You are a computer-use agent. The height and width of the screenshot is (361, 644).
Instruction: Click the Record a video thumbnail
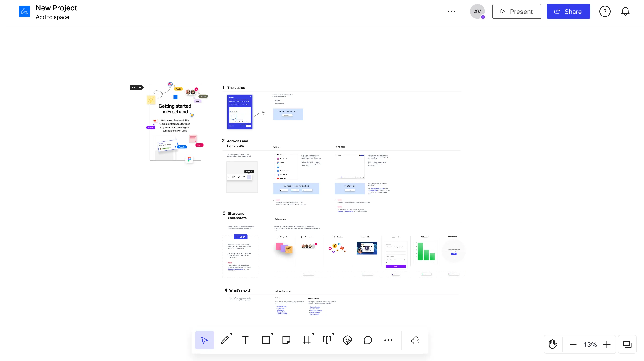[367, 248]
